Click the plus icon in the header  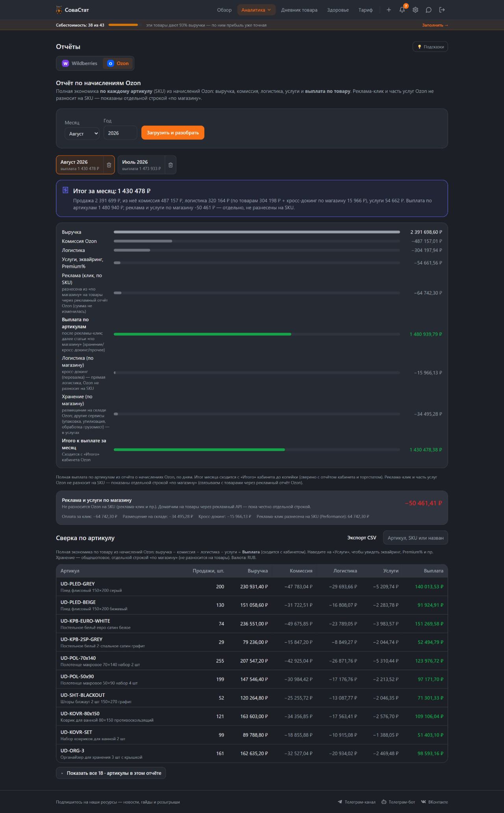coord(389,10)
